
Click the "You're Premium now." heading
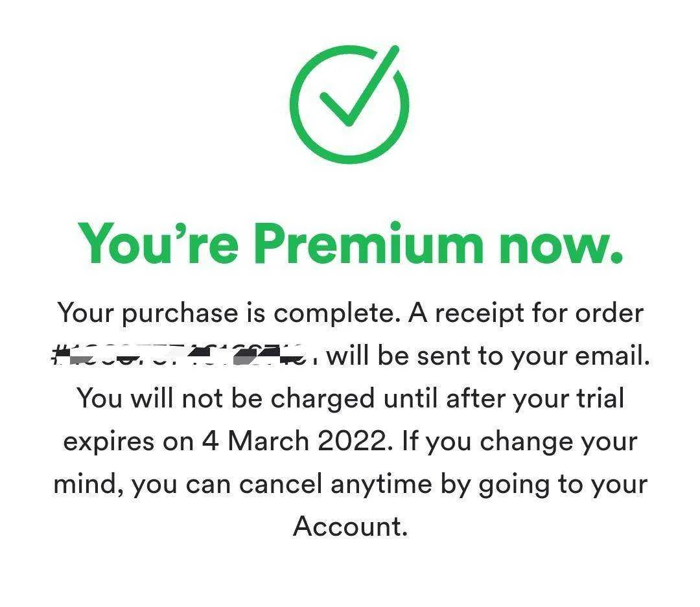point(350,244)
